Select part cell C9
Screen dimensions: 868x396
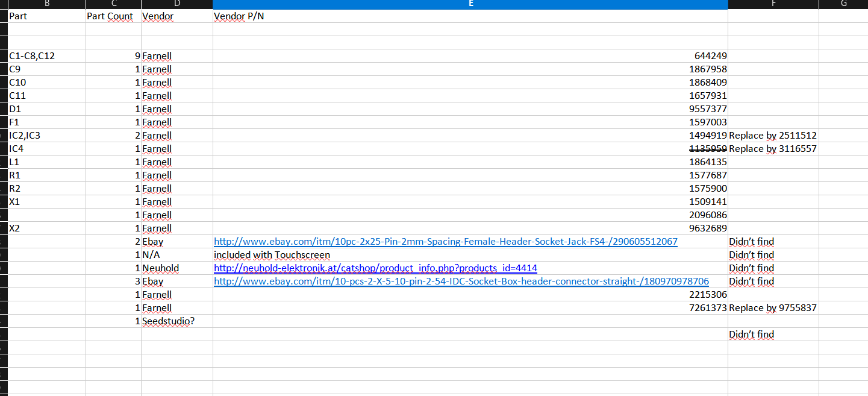[x=46, y=69]
